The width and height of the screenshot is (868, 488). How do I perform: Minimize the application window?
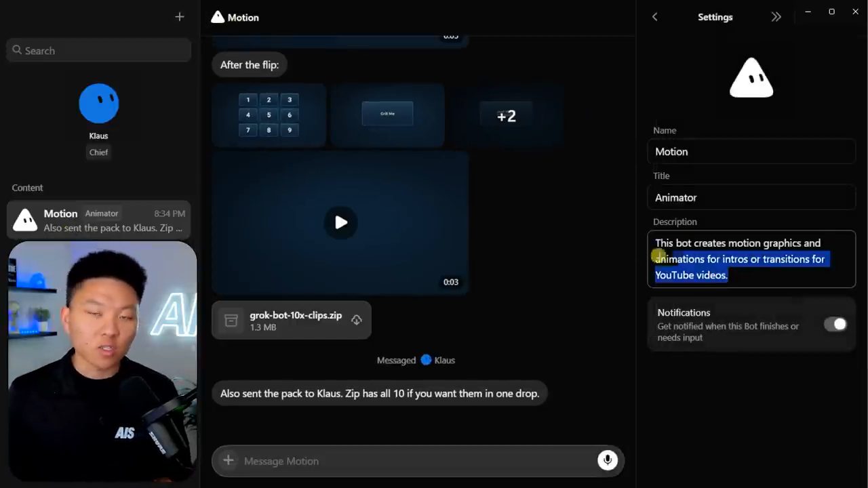(808, 12)
